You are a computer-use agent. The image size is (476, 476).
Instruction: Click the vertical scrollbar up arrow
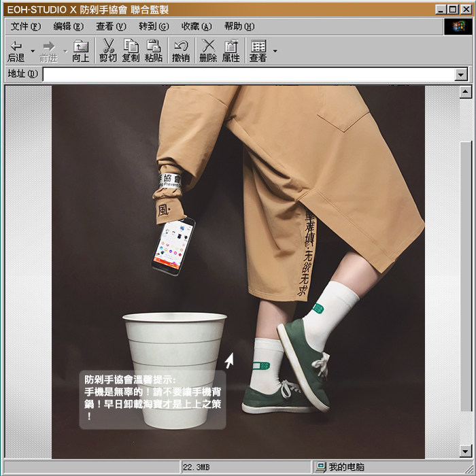click(465, 92)
